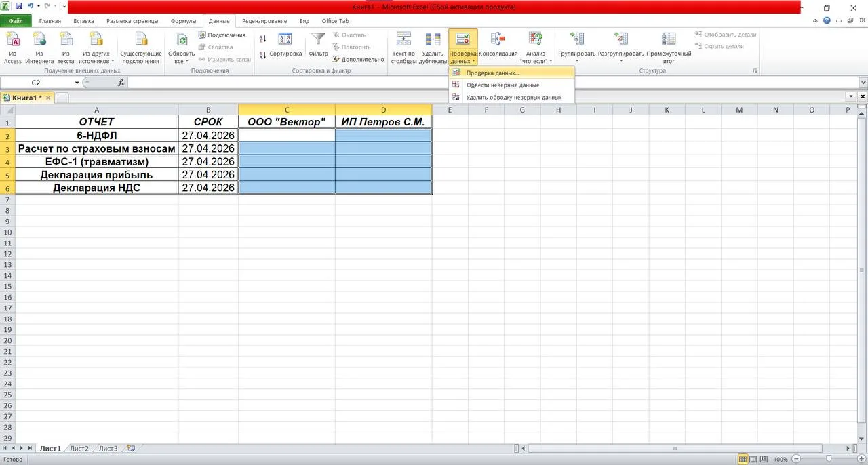Select cell Декларация НДС
The height and width of the screenshot is (465, 868).
click(x=97, y=188)
